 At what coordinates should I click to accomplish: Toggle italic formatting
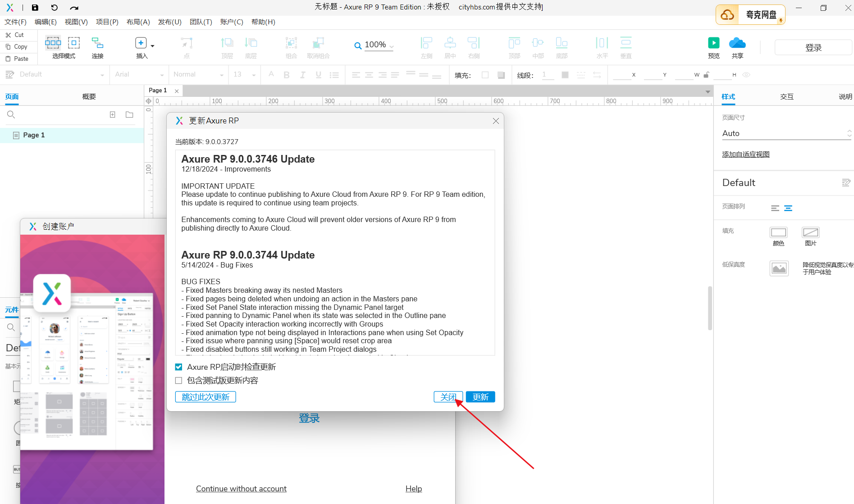pos(303,75)
